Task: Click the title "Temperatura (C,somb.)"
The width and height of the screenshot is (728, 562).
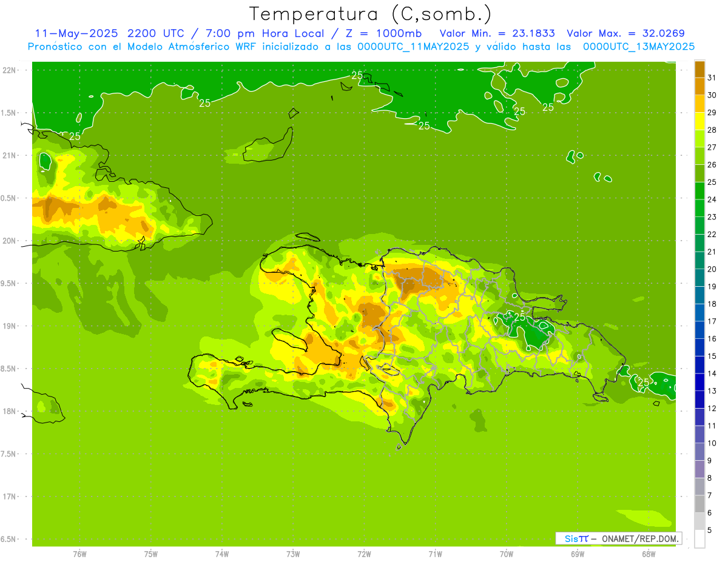Action: (370, 15)
